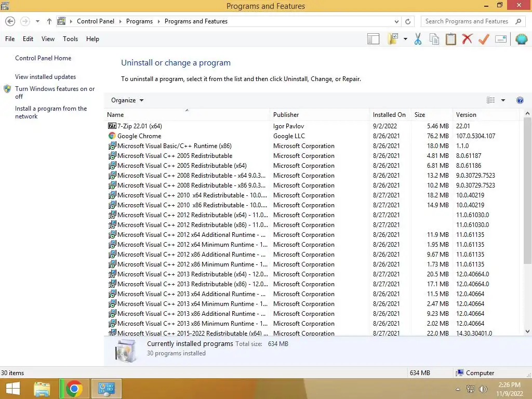Image resolution: width=532 pixels, height=399 pixels.
Task: Go up one folder level
Action: (x=49, y=21)
